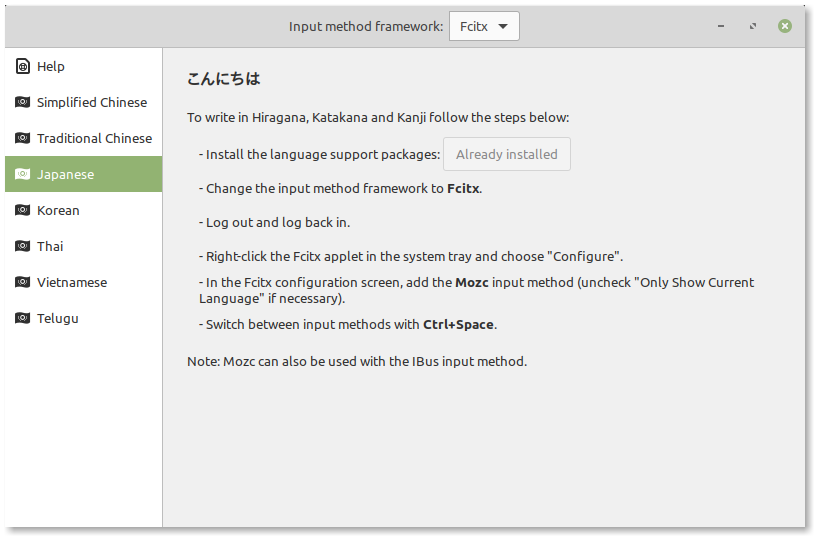814x536 pixels.
Task: Click the Already installed button
Action: [x=507, y=154]
